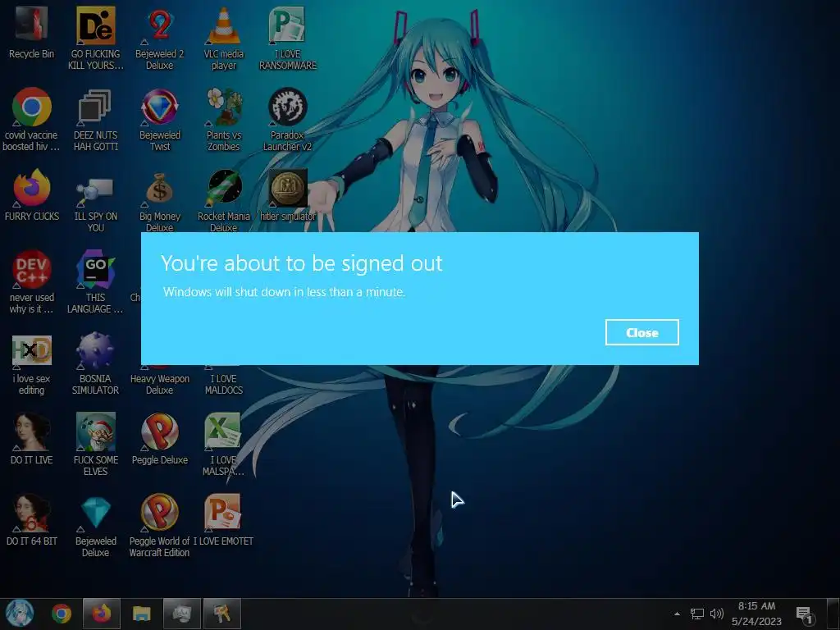
Task: Open the keys app in the taskbar
Action: click(222, 614)
